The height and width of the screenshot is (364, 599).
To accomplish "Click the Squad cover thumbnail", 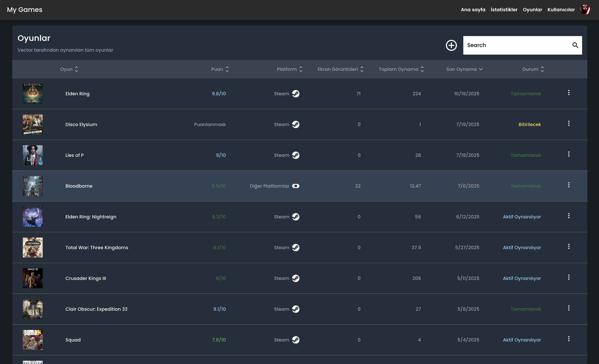I will point(33,340).
